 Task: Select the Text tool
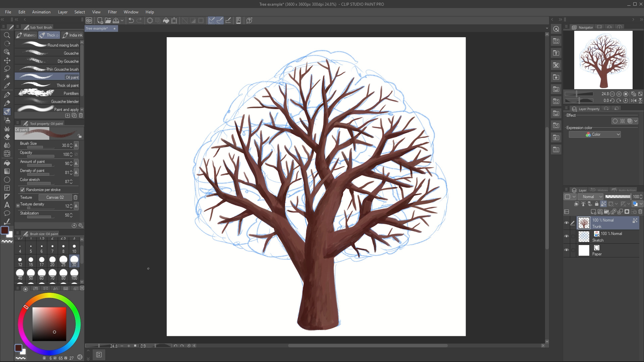point(7,205)
